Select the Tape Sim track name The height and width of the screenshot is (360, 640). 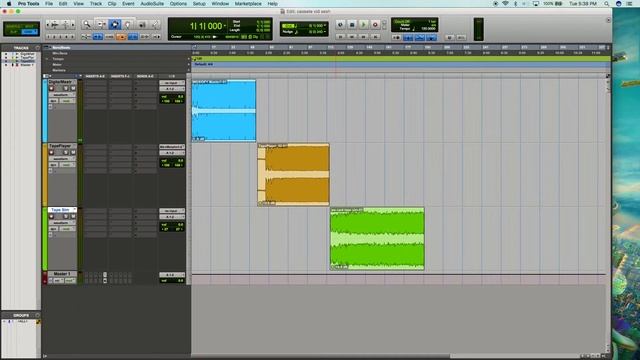click(60, 210)
